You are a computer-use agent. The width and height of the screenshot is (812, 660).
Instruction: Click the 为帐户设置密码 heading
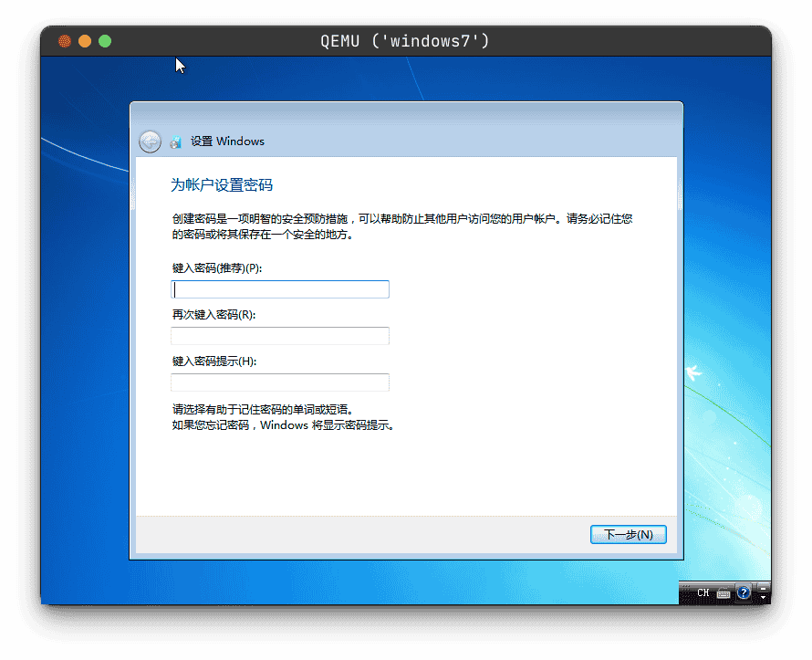point(222,185)
